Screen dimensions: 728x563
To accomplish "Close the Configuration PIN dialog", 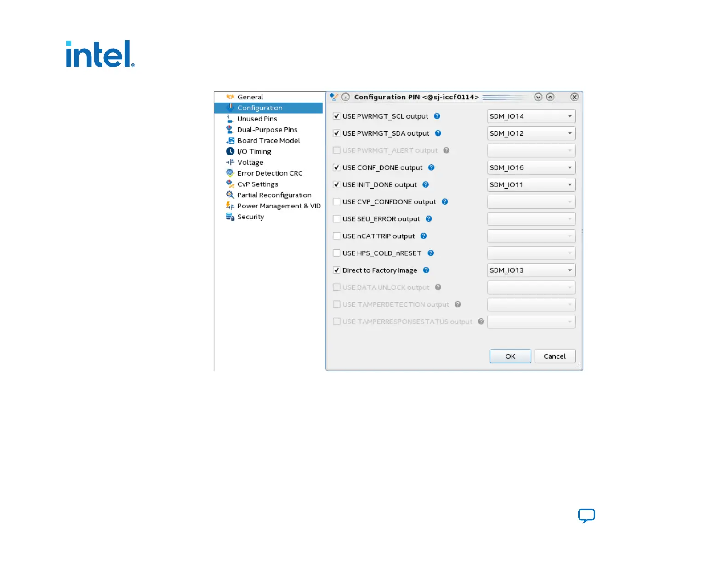I will pyautogui.click(x=574, y=97).
